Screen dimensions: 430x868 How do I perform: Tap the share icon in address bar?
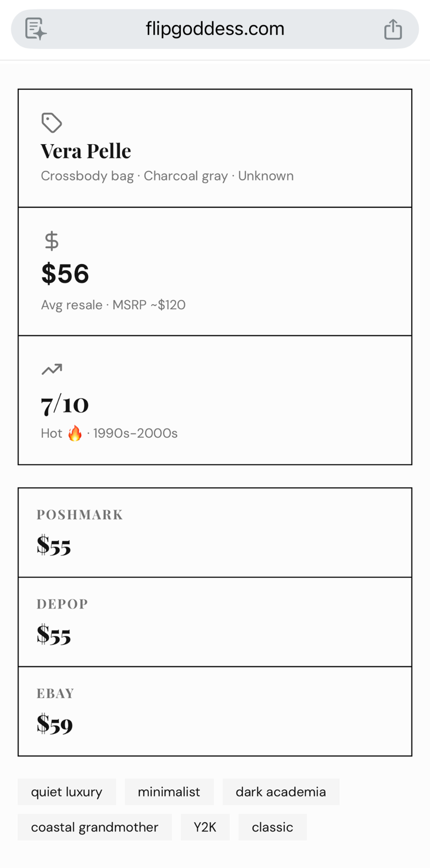click(393, 29)
